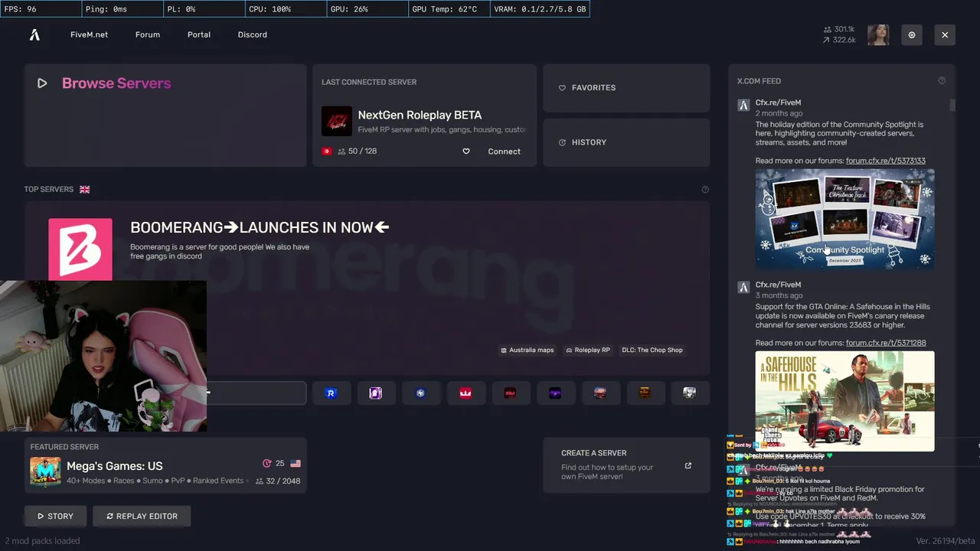Select the grey white server icon

coord(689,393)
